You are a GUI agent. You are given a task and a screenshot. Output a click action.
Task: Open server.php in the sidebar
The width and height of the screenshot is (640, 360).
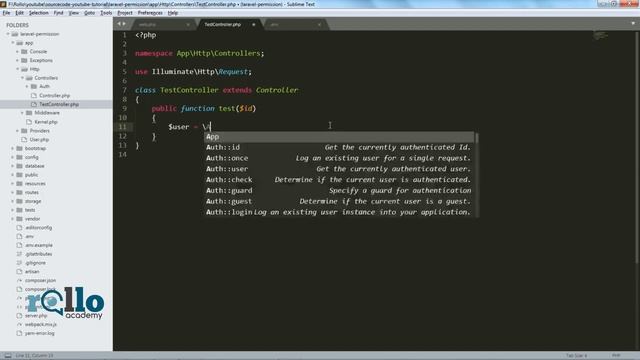(x=36, y=316)
